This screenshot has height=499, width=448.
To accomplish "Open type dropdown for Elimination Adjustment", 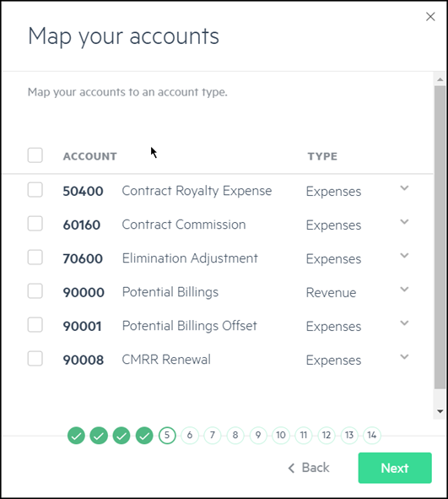I will click(404, 256).
